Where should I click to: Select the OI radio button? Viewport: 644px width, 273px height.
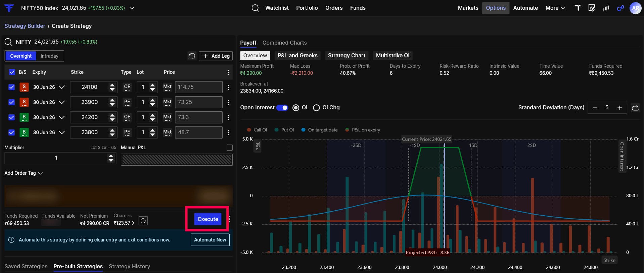click(296, 108)
